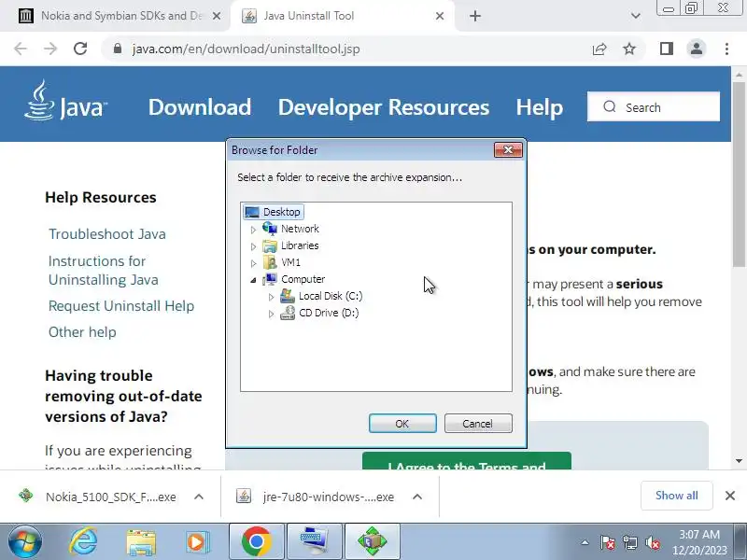Screen dimensions: 747x560
Task: Open the volume tray icon
Action: [652, 542]
